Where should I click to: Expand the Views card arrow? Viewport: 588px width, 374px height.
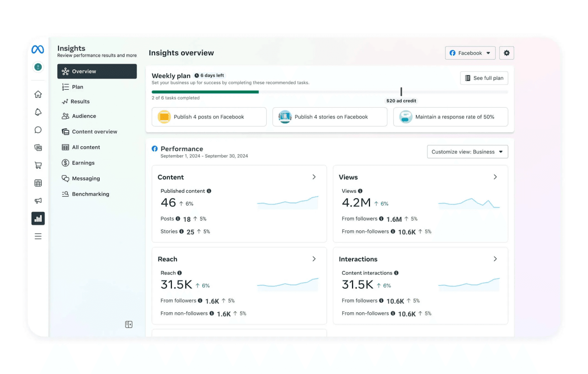495,177
